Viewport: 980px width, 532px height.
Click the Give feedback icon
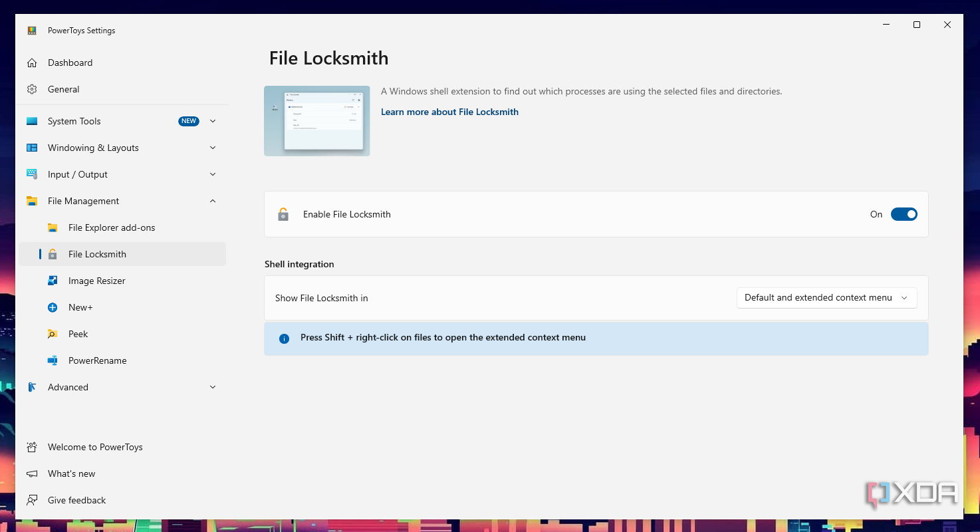pyautogui.click(x=32, y=500)
